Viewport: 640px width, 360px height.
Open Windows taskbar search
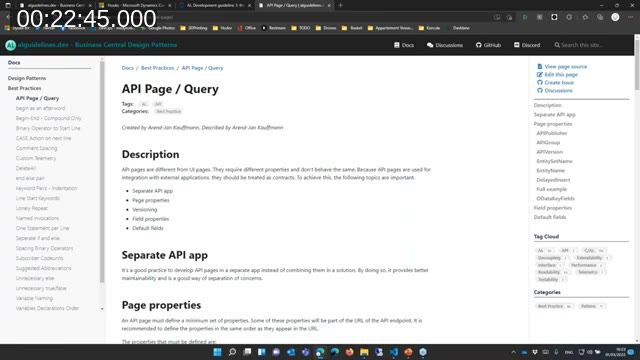tap(232, 352)
